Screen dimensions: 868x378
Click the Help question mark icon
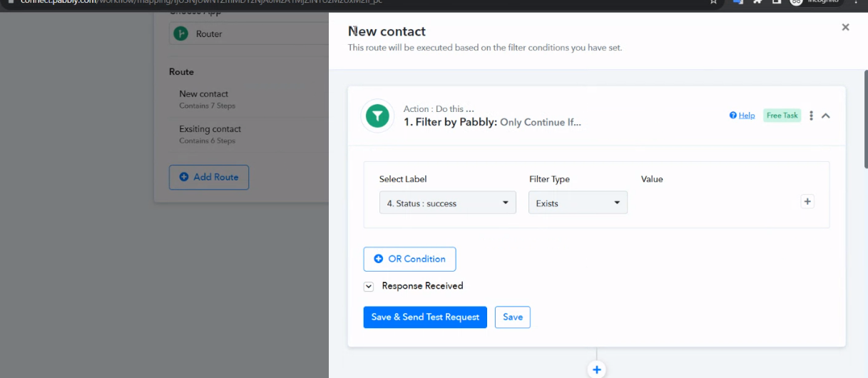pos(732,116)
